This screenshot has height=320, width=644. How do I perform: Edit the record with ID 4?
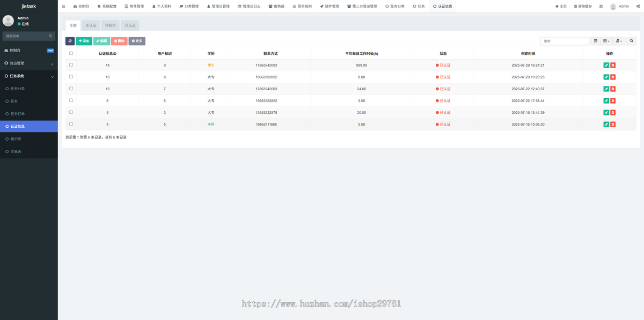606,124
